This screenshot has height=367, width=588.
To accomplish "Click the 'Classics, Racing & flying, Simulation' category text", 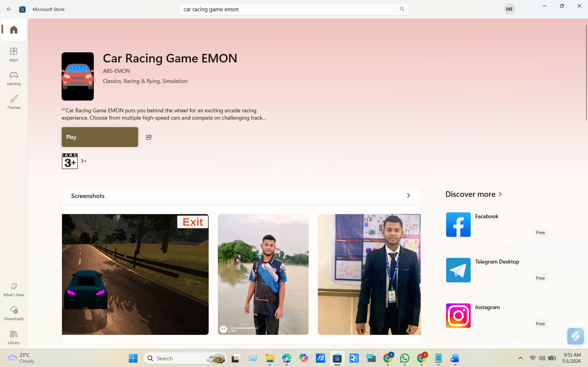I will (x=145, y=81).
